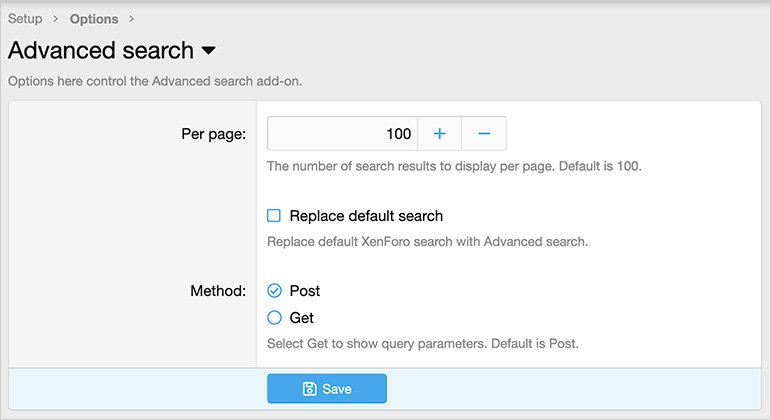Tick the Replace default search checkbox
This screenshot has height=420, width=771.
click(274, 216)
